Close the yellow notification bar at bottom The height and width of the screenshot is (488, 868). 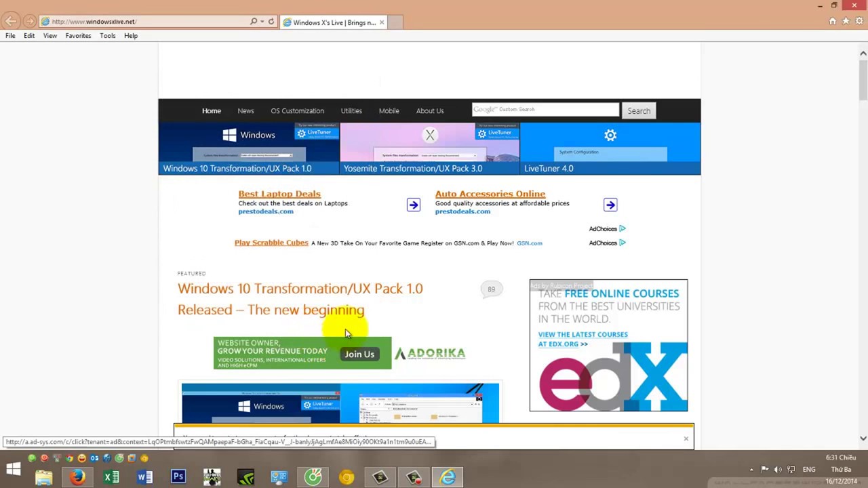pos(686,439)
